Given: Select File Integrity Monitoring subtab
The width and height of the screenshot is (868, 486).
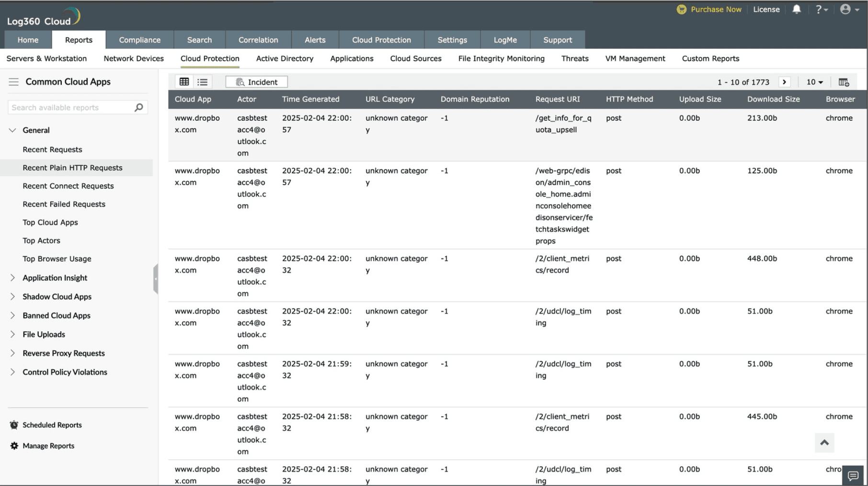Looking at the screenshot, I should coord(501,58).
